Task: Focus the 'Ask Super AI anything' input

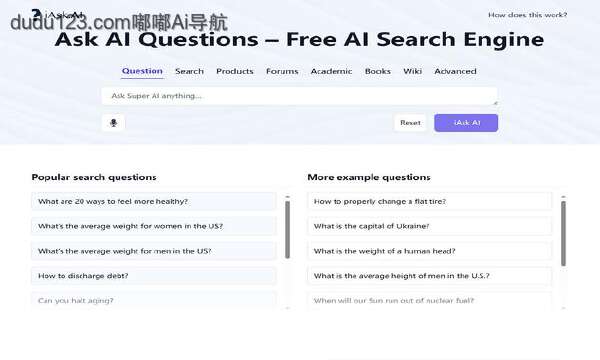Action: pyautogui.click(x=300, y=96)
